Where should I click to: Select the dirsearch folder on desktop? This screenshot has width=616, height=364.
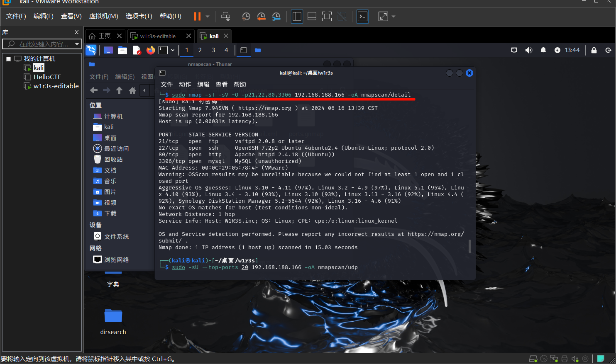(x=113, y=322)
